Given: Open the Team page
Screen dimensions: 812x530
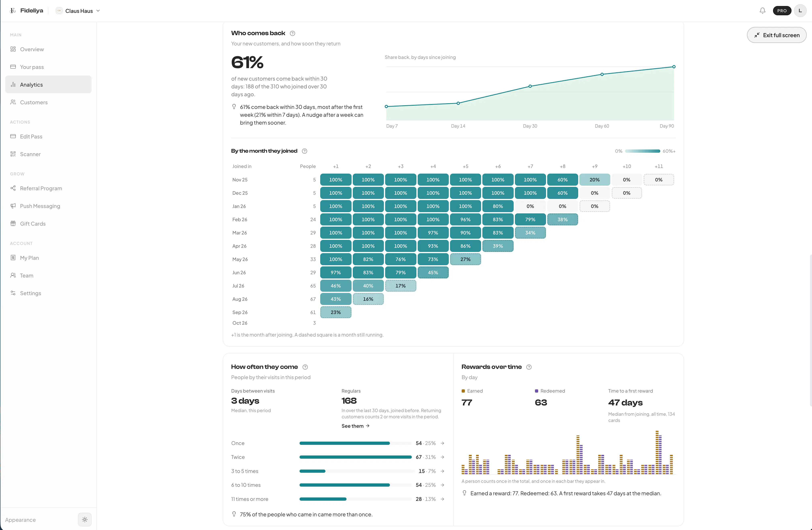Looking at the screenshot, I should [48, 276].
